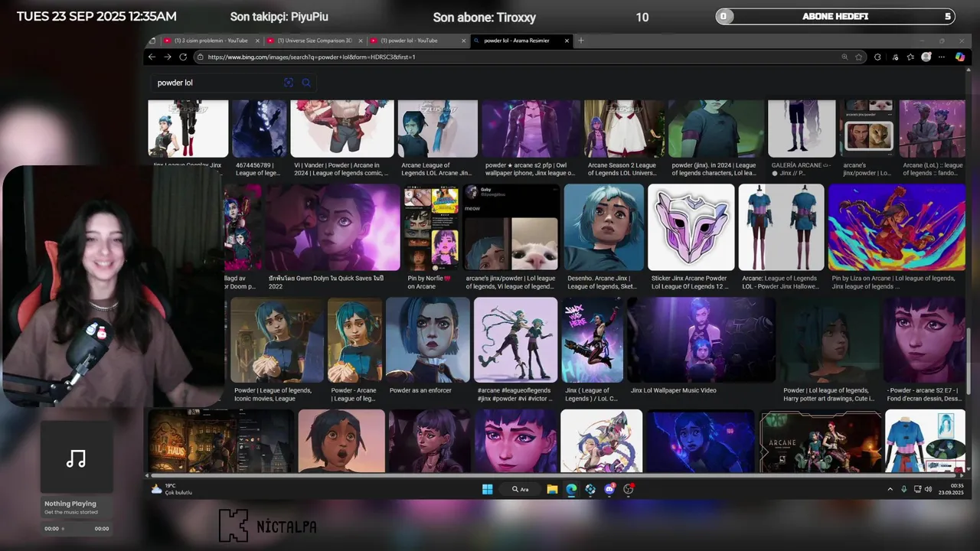Open the Windows Start menu
The width and height of the screenshot is (980, 551).
487,489
